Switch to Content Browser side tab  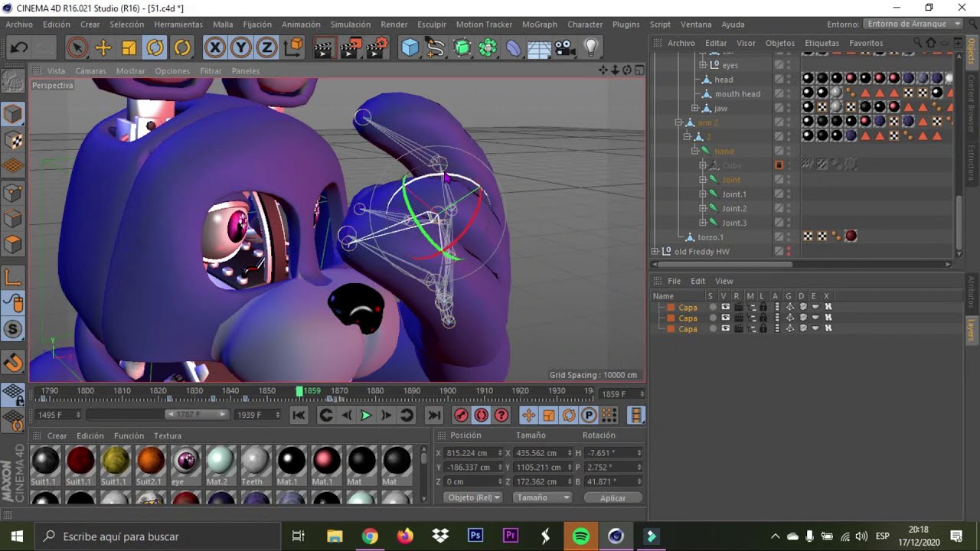coord(972,105)
